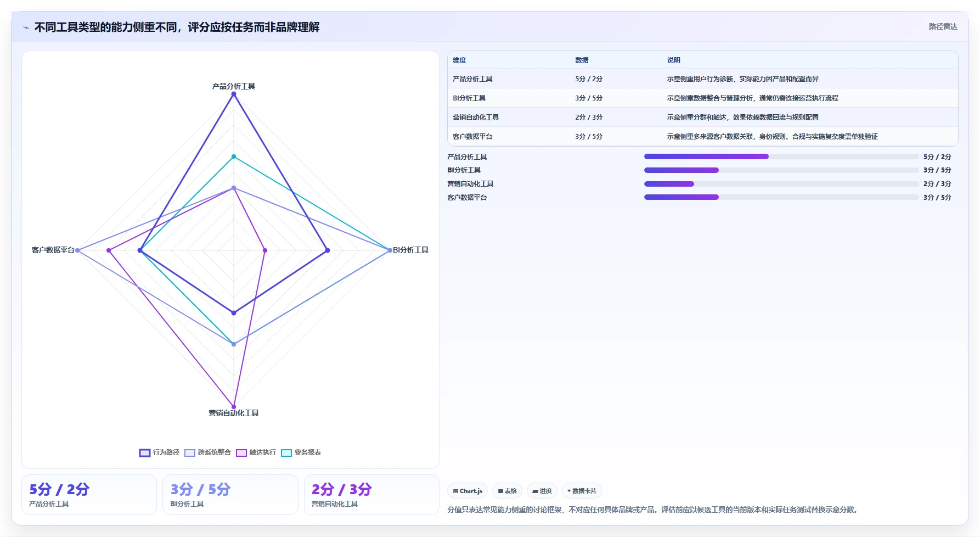Toggle the 业务报表 legend swatch

click(x=286, y=453)
